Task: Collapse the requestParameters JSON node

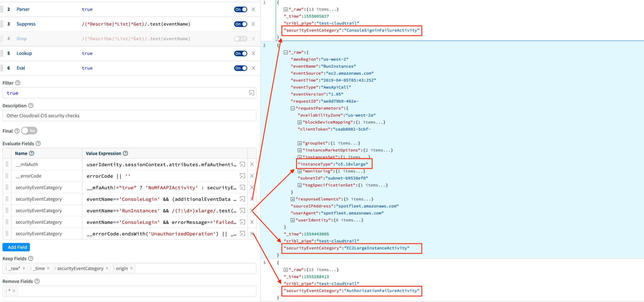Action: click(x=292, y=108)
